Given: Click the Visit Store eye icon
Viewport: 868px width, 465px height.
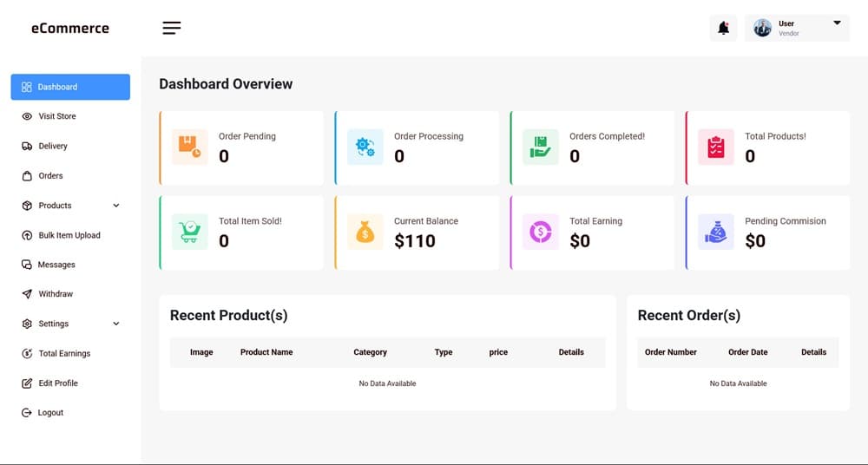Looking at the screenshot, I should coord(27,116).
